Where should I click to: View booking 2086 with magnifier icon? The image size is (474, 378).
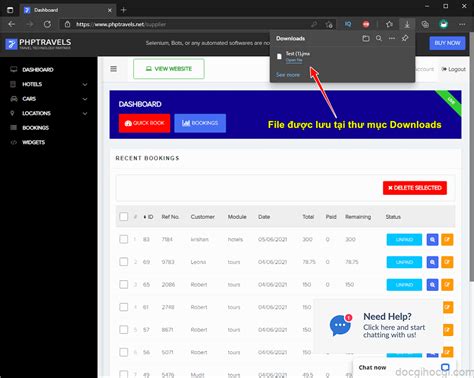[x=432, y=285]
